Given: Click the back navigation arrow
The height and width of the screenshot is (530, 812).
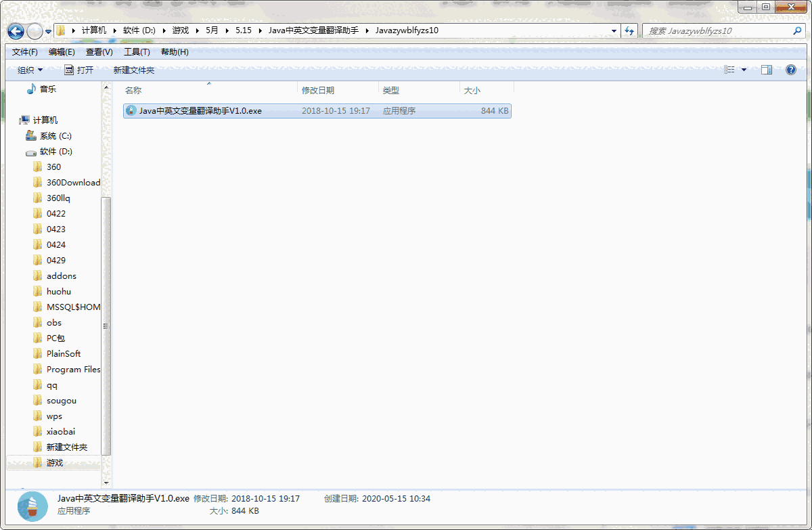Looking at the screenshot, I should tap(15, 30).
